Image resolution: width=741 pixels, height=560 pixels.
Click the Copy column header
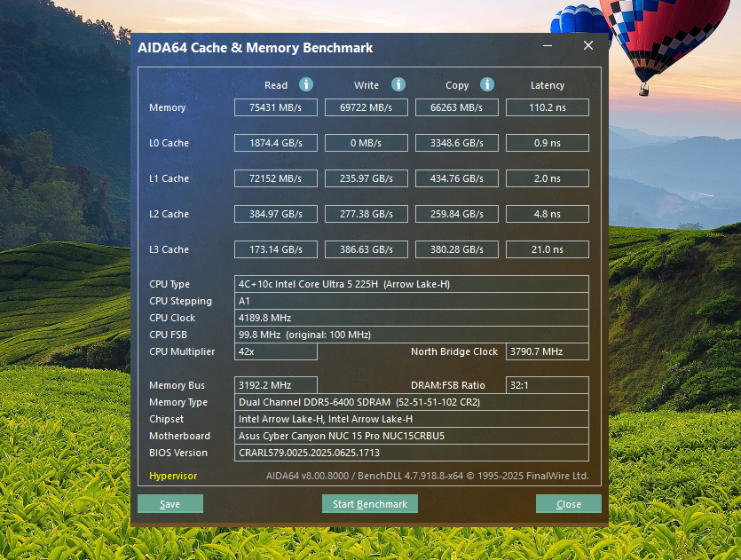pyautogui.click(x=457, y=85)
